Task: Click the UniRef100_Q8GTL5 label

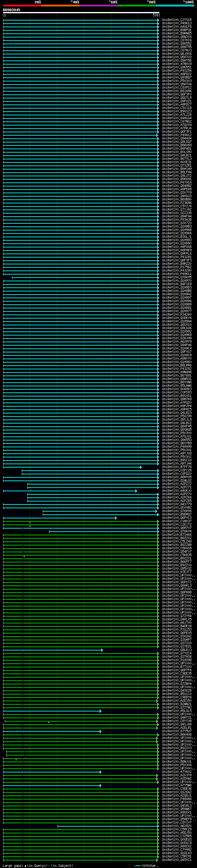Action: tap(177, 98)
